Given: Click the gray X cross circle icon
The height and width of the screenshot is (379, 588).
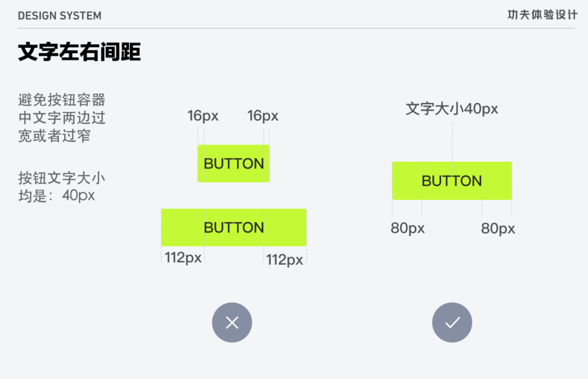Looking at the screenshot, I should point(232,322).
